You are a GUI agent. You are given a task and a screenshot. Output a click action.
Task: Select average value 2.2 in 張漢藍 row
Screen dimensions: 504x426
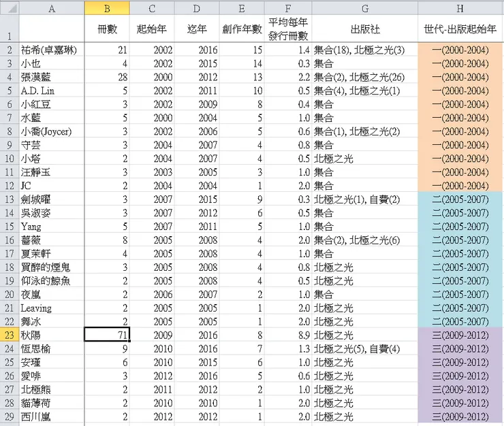coord(288,77)
